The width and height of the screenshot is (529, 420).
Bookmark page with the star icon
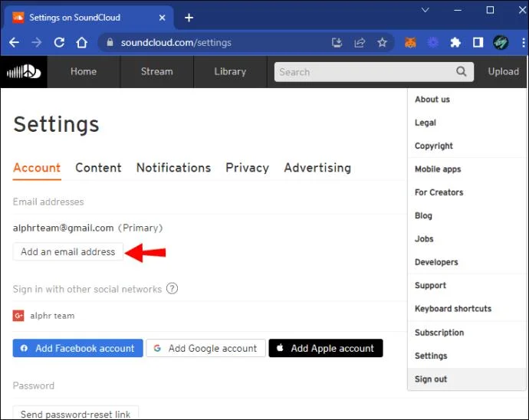point(382,42)
